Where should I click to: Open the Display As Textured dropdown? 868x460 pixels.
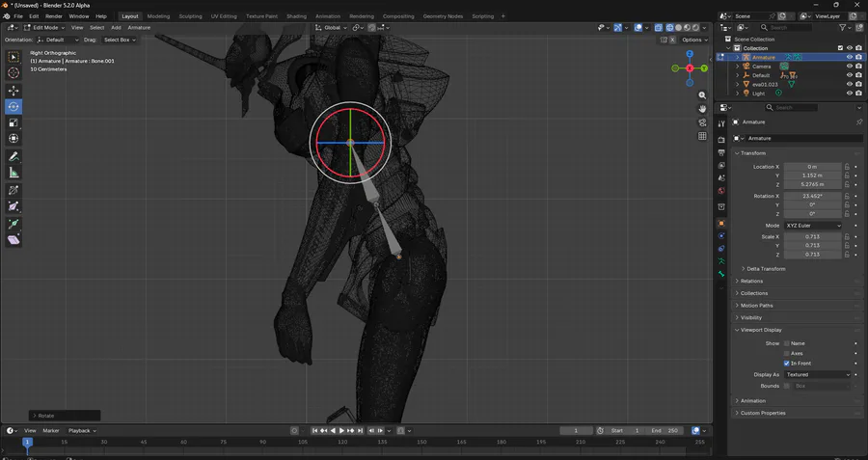817,375
